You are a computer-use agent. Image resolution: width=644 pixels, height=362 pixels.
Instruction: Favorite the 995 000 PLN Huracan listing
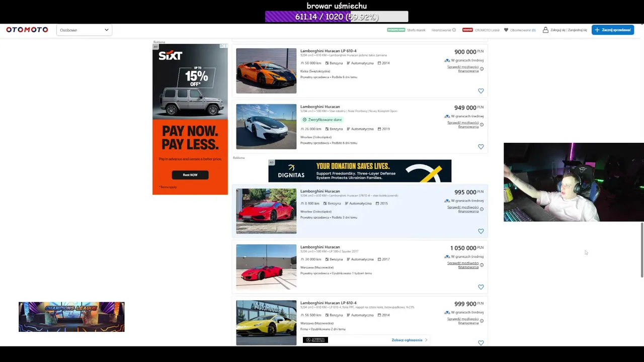[x=480, y=231]
